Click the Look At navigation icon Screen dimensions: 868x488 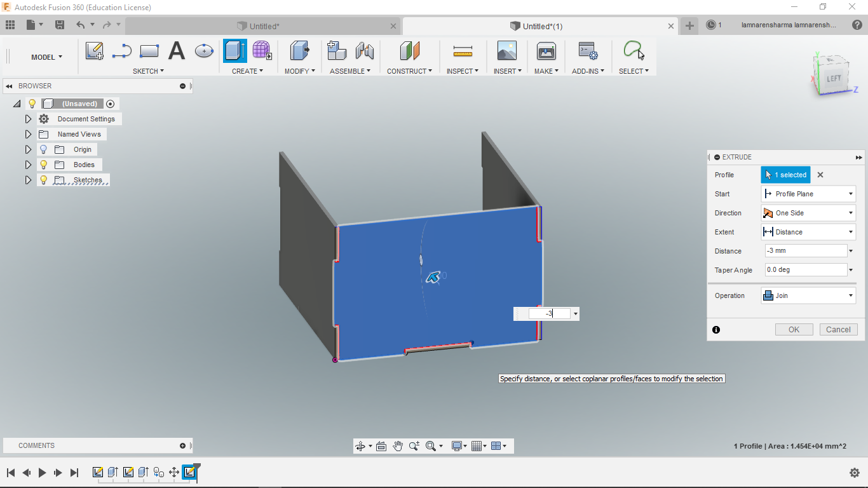381,446
